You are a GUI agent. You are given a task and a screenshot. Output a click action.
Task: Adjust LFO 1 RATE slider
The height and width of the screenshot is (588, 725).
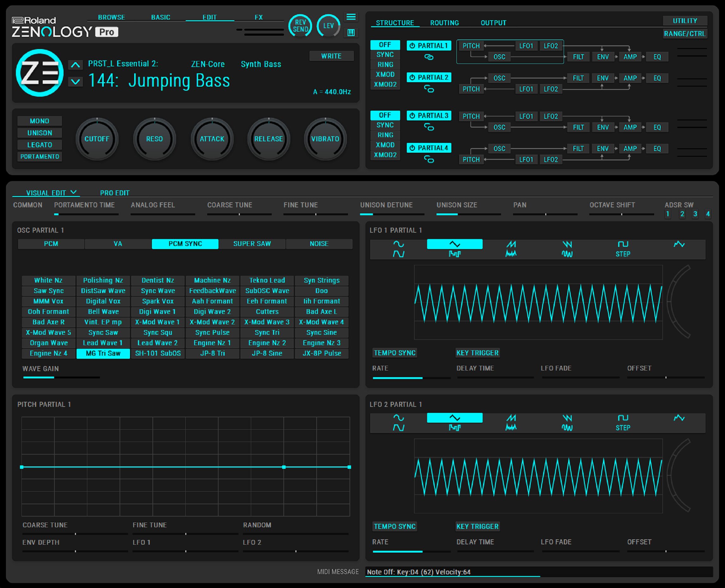pos(412,378)
